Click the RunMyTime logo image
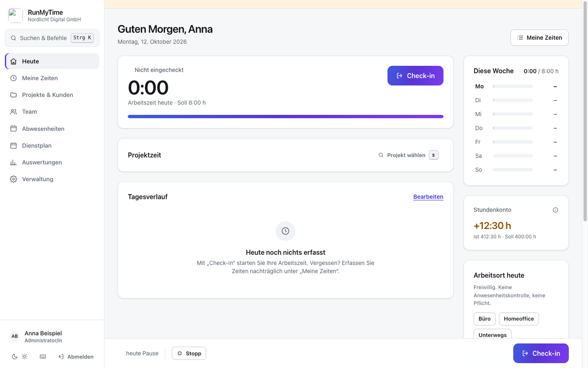Screen dimensions: 588x368 (15, 16)
